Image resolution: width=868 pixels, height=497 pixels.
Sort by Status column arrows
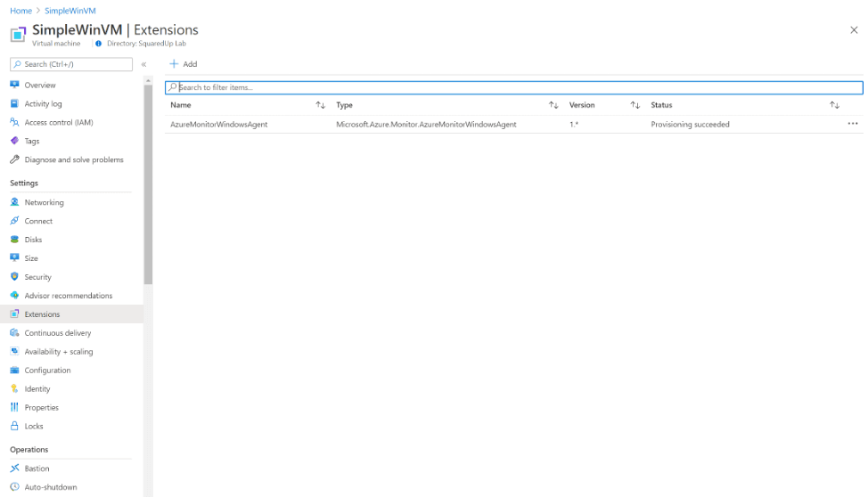point(834,105)
